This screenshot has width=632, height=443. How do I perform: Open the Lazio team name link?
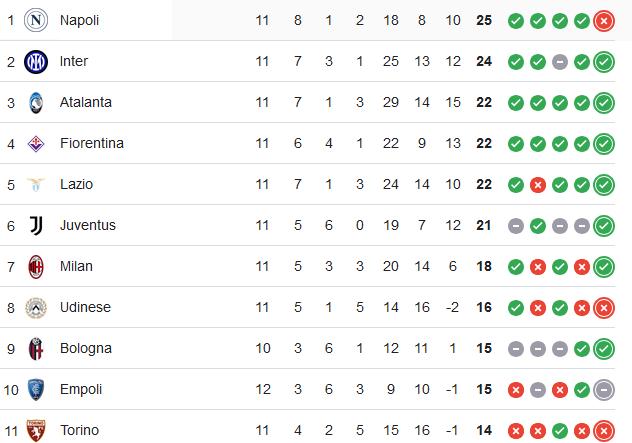pyautogui.click(x=77, y=184)
